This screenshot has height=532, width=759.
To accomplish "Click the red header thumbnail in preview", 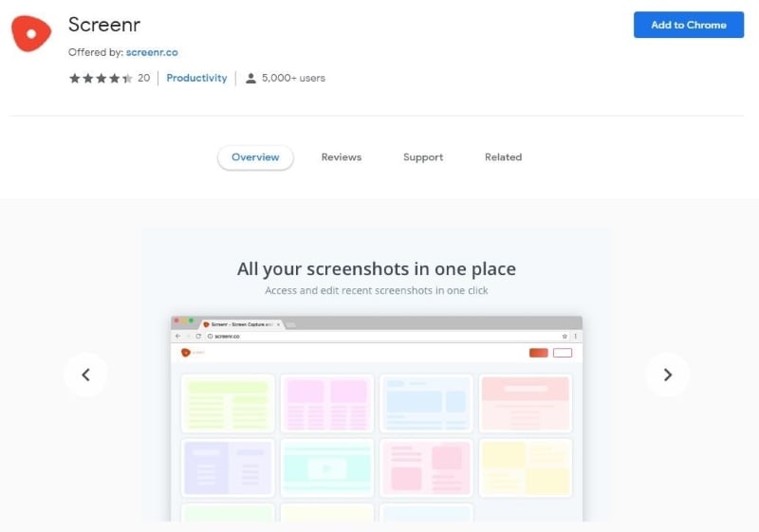I will (x=526, y=403).
